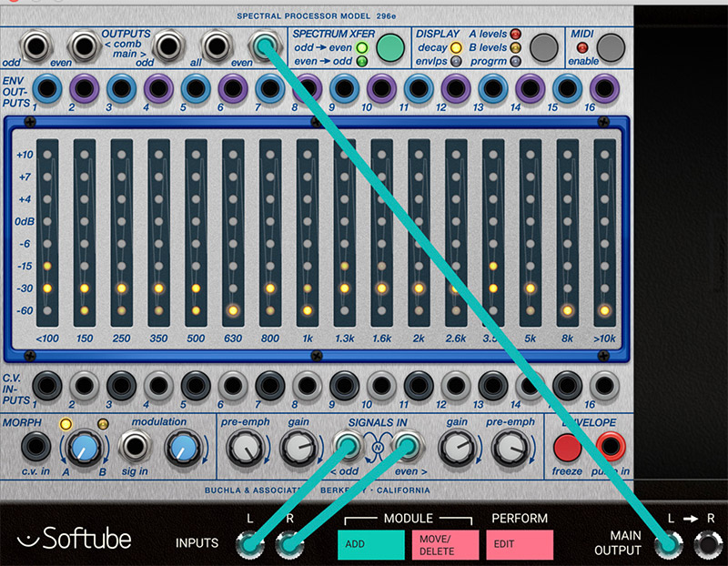Click the envelope pulse in jack
This screenshot has height=566, width=728.
coord(609,447)
